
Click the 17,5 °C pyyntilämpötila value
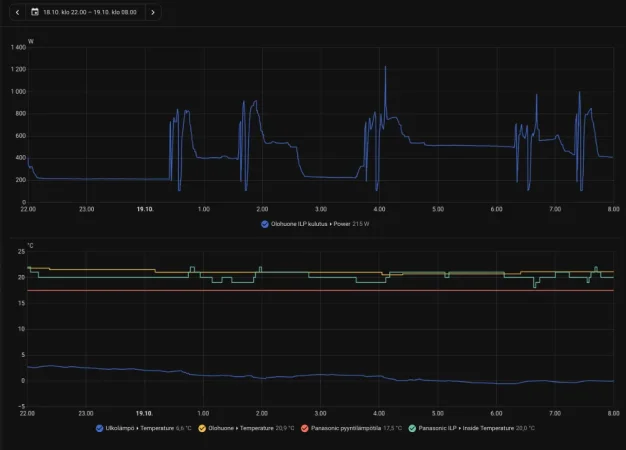point(392,428)
